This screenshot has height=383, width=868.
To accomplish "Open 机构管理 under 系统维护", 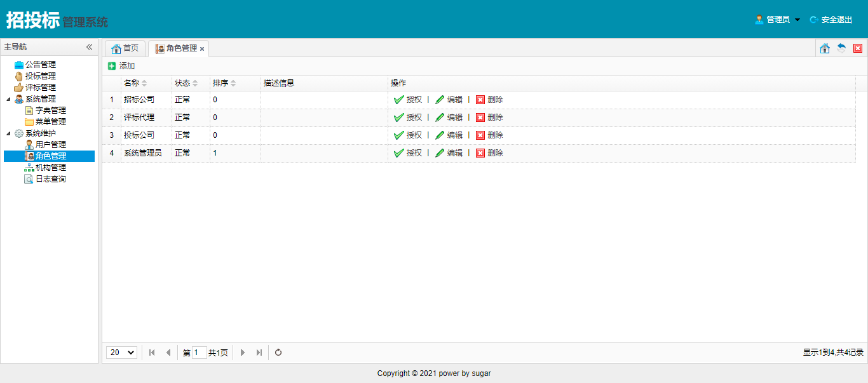I will coord(51,168).
